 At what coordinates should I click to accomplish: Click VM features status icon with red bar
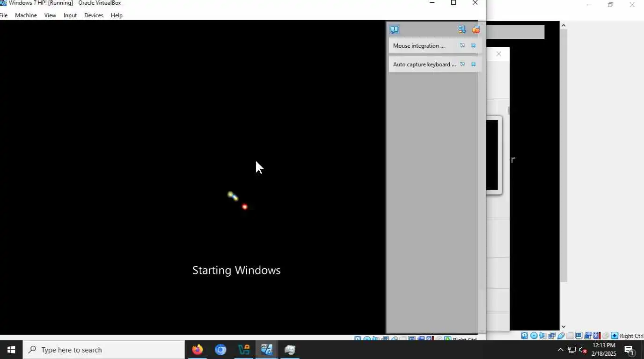click(x=597, y=336)
